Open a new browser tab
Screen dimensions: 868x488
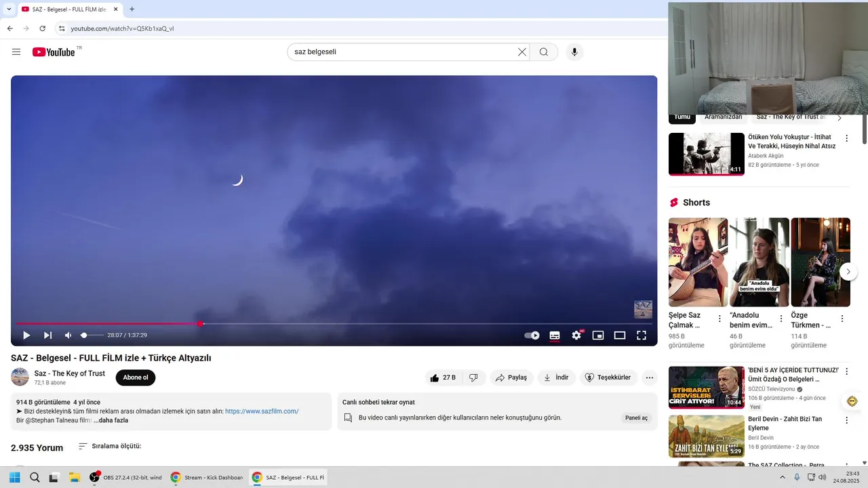coord(132,9)
